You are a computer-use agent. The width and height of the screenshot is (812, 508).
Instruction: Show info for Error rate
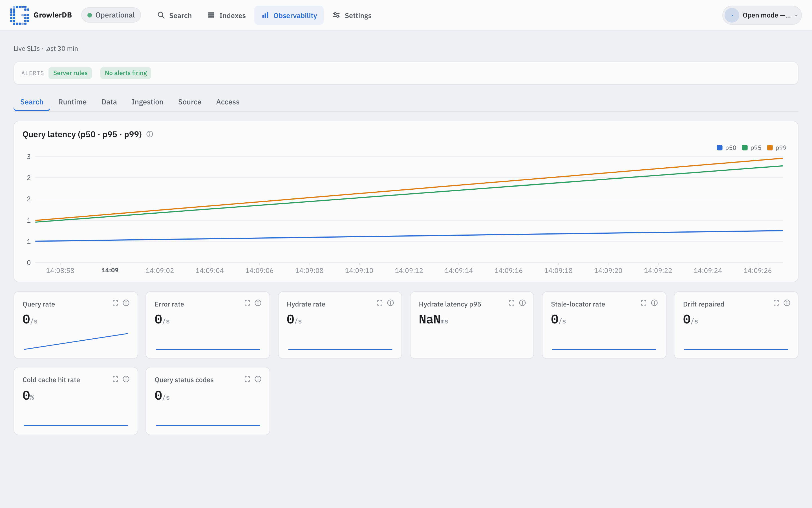point(258,303)
